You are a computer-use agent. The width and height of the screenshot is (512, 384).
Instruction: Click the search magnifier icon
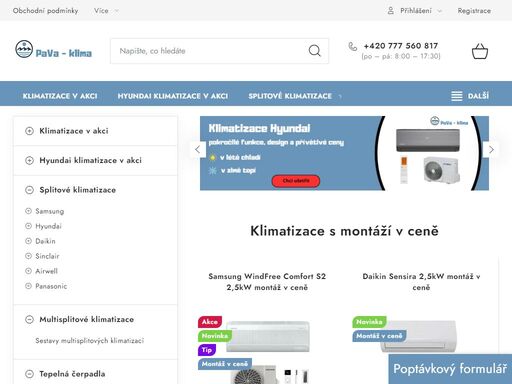[314, 51]
